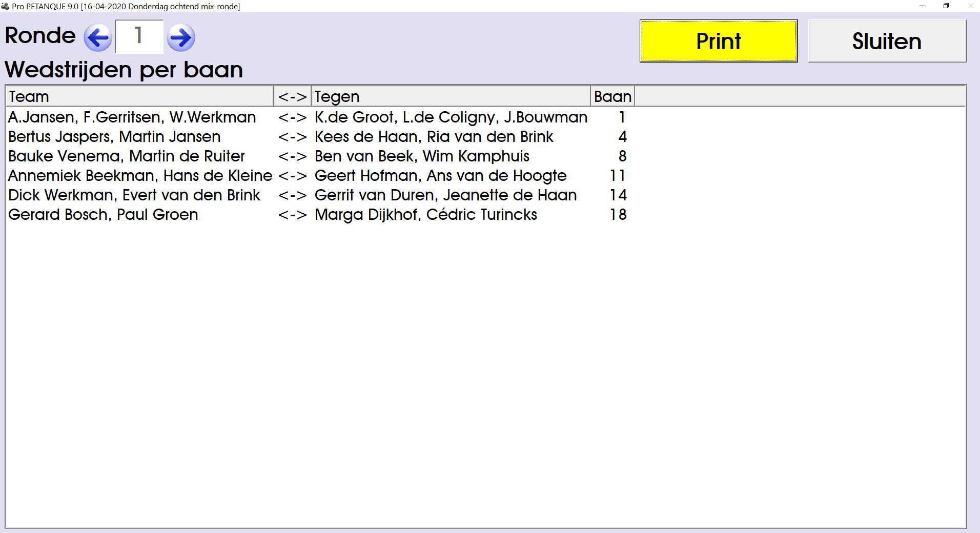Go to previous round with left arrow
The height and width of the screenshot is (533, 980).
97,37
